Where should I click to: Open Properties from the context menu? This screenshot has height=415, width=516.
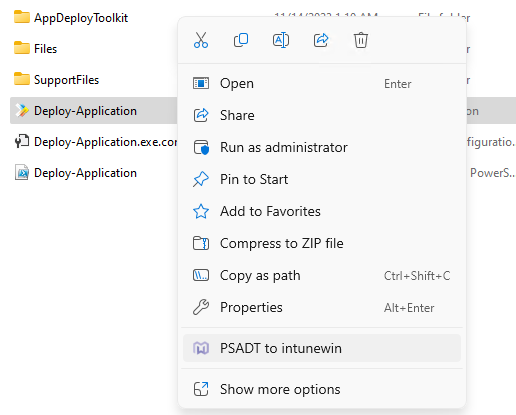tap(322, 307)
